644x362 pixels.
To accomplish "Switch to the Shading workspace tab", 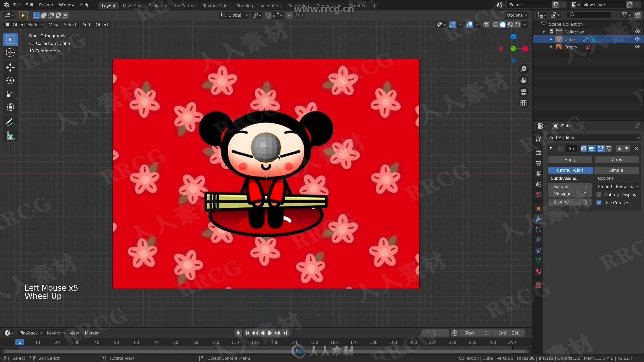I will click(x=245, y=6).
